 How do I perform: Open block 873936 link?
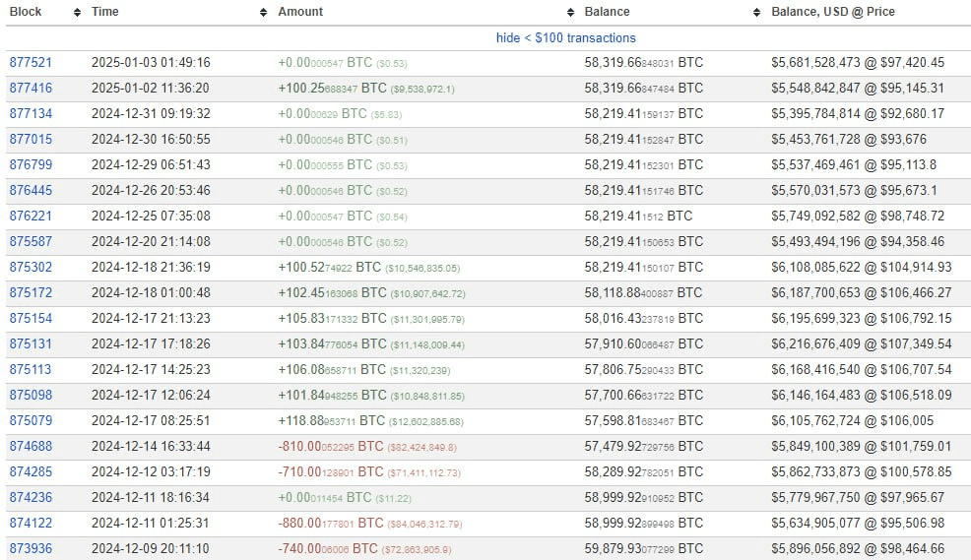coord(31,548)
